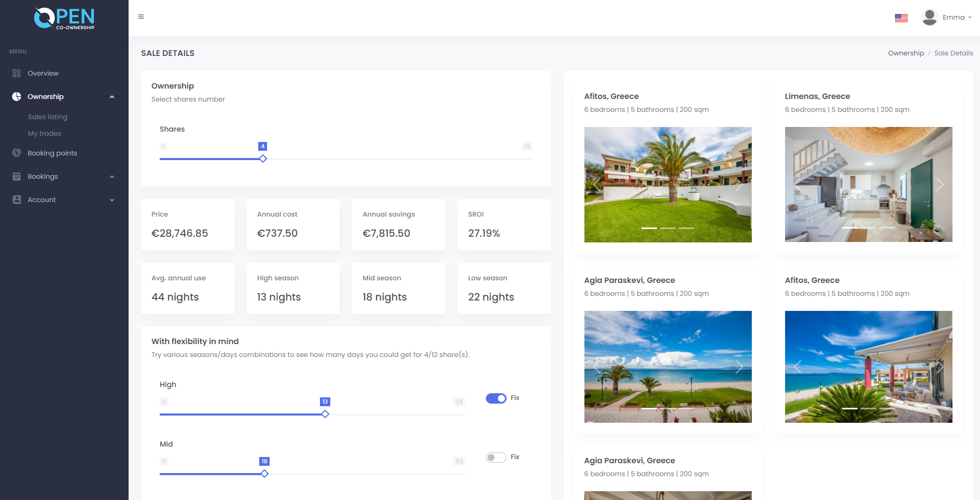This screenshot has width=980, height=500.
Task: Click the Booking points coin icon
Action: click(17, 153)
